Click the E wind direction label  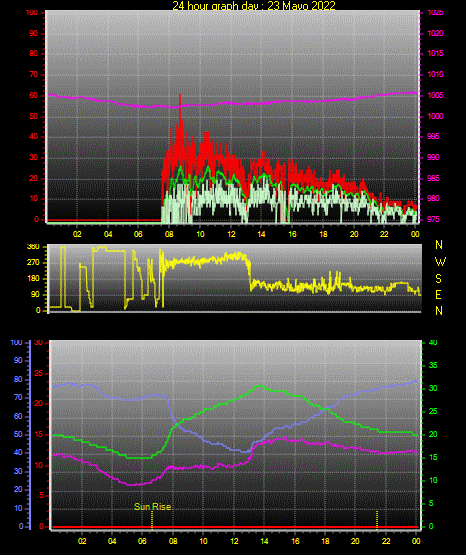[x=438, y=295]
